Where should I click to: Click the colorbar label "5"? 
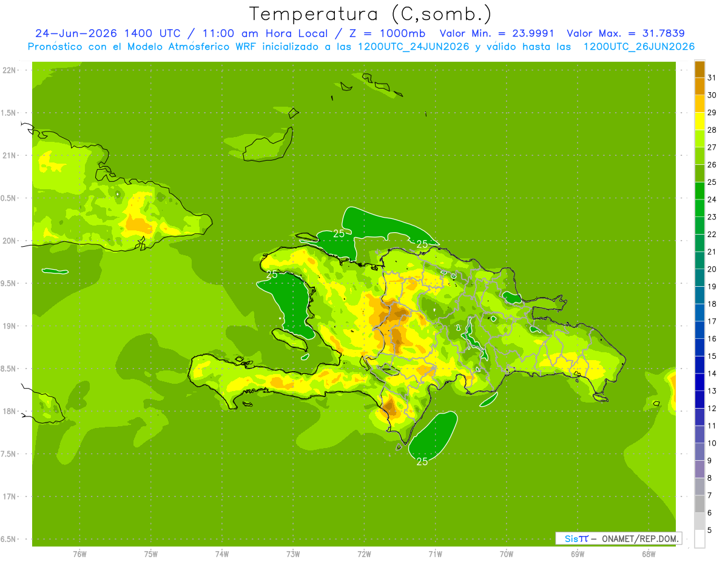click(x=710, y=530)
